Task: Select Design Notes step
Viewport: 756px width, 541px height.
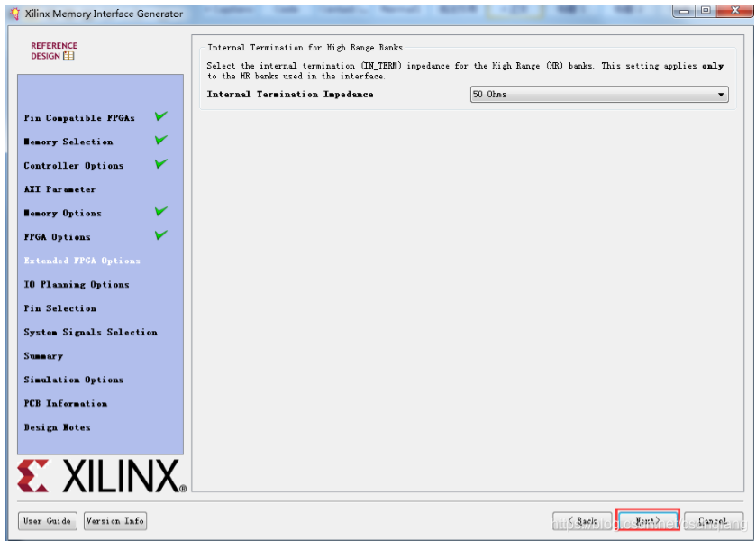Action: pos(58,427)
